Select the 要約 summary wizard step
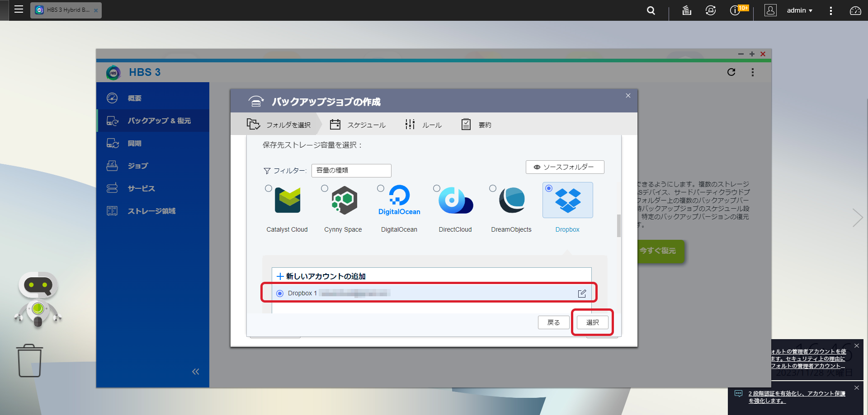The width and height of the screenshot is (868, 415). pos(476,125)
